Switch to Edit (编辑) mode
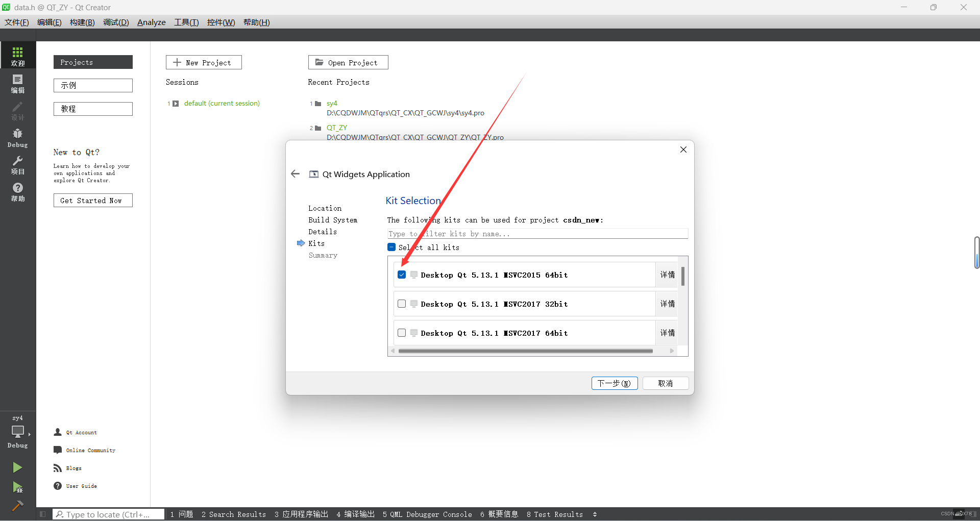 pyautogui.click(x=18, y=83)
